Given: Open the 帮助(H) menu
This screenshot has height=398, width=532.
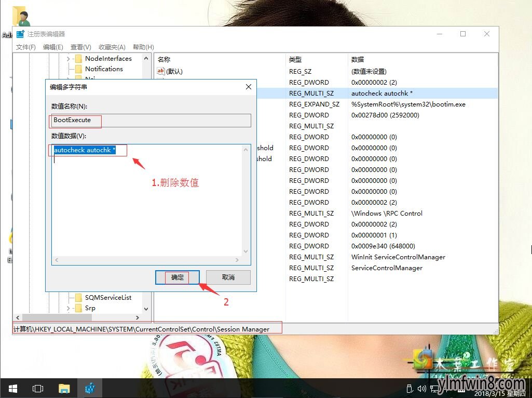Looking at the screenshot, I should pos(143,47).
